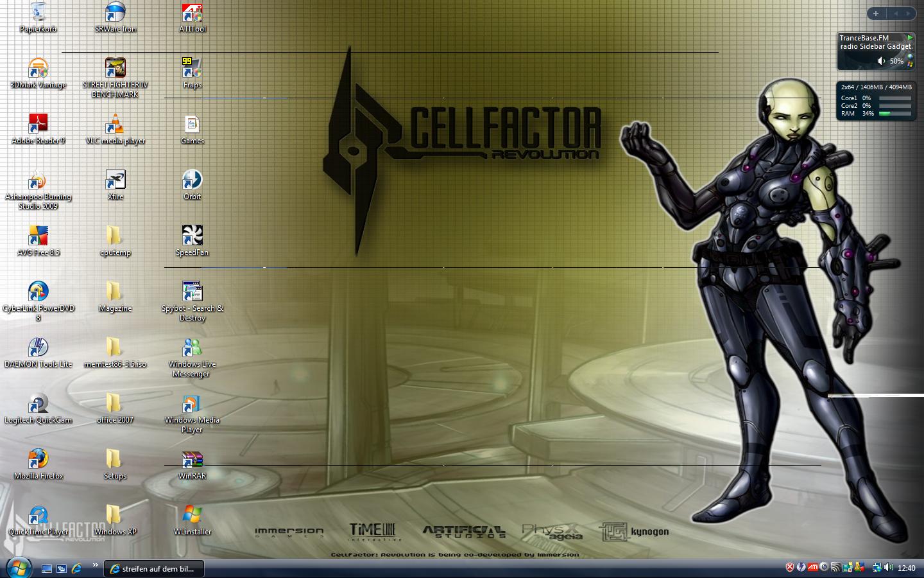Screen dimensions: 924x578
Task: Select the Adobe Reader 9 shortcut
Action: pos(38,129)
